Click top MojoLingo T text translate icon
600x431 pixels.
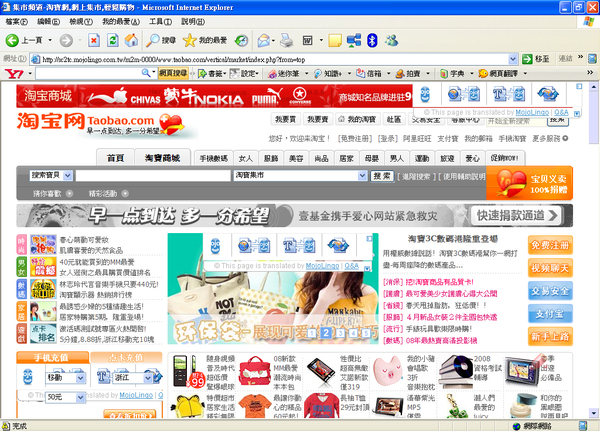pyautogui.click(x=509, y=94)
